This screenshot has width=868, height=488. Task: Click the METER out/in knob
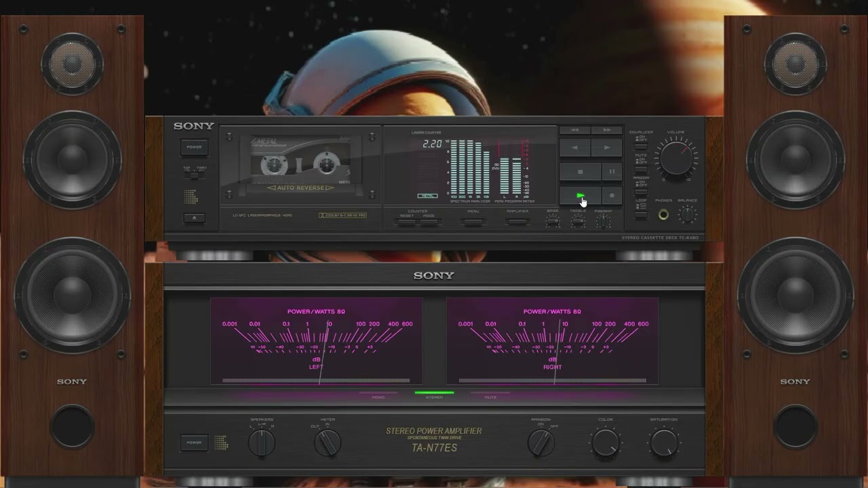click(x=328, y=443)
